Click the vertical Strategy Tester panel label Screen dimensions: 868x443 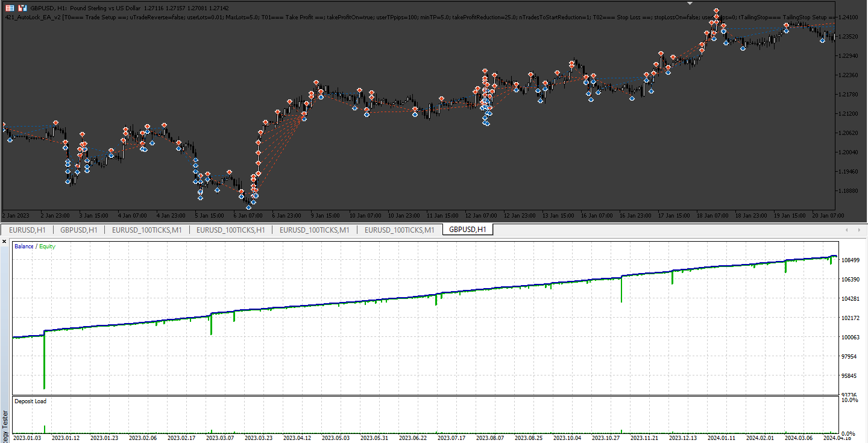pyautogui.click(x=5, y=426)
